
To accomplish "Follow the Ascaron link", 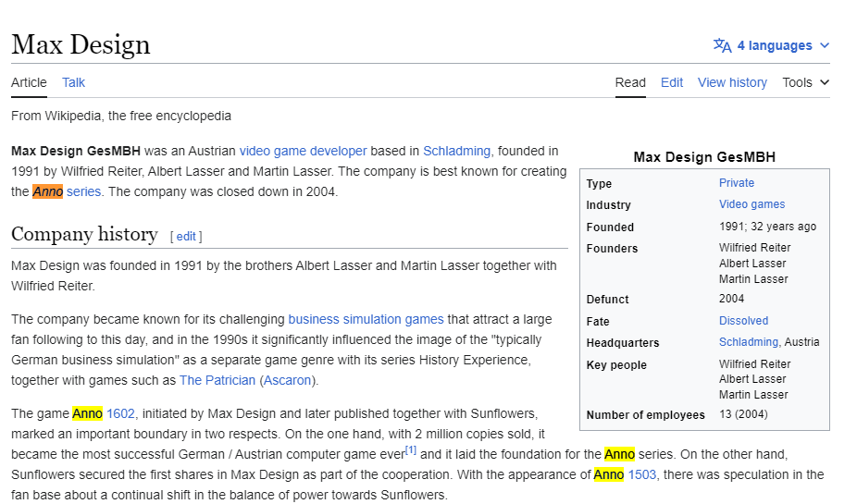I will pos(287,380).
